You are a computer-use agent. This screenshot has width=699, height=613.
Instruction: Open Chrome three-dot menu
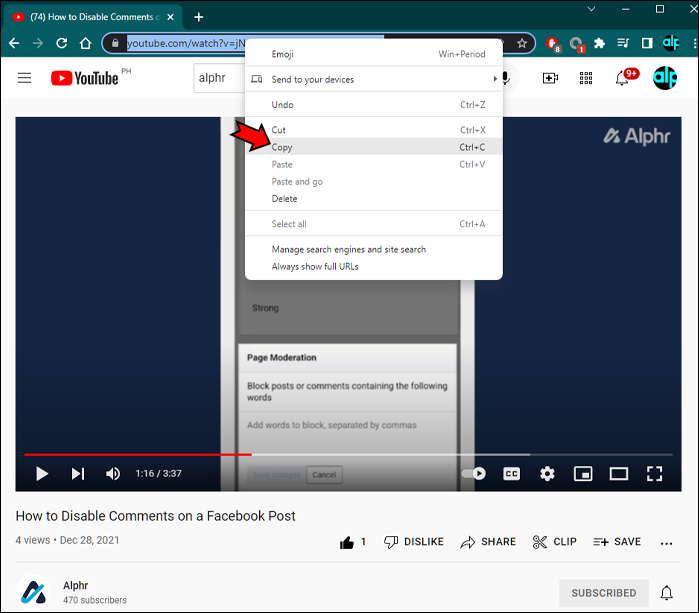tap(695, 43)
